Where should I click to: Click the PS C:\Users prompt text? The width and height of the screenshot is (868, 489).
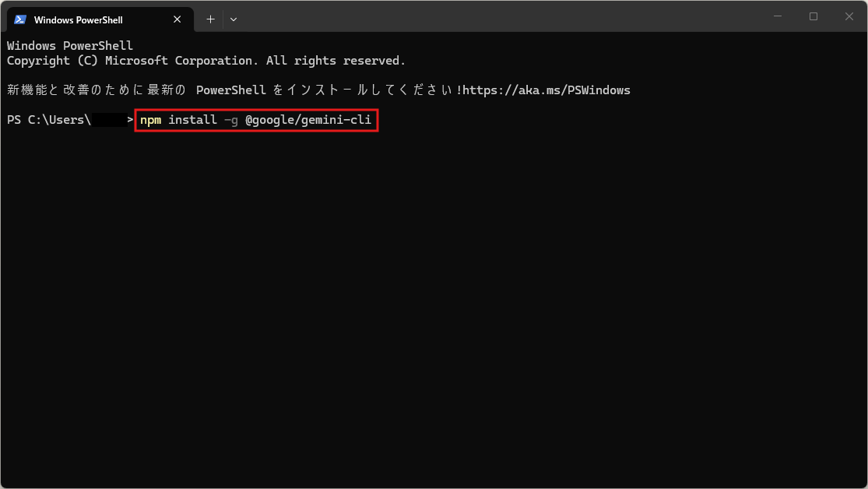(48, 120)
